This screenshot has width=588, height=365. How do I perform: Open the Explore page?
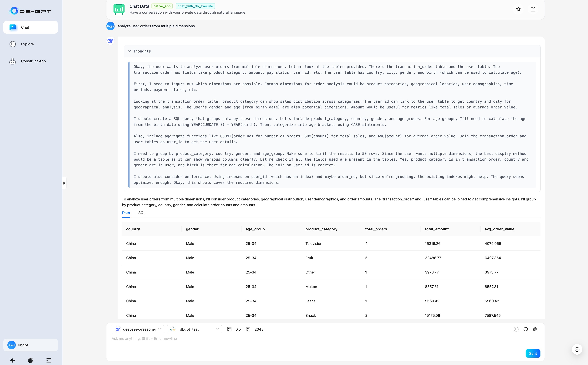click(x=27, y=44)
